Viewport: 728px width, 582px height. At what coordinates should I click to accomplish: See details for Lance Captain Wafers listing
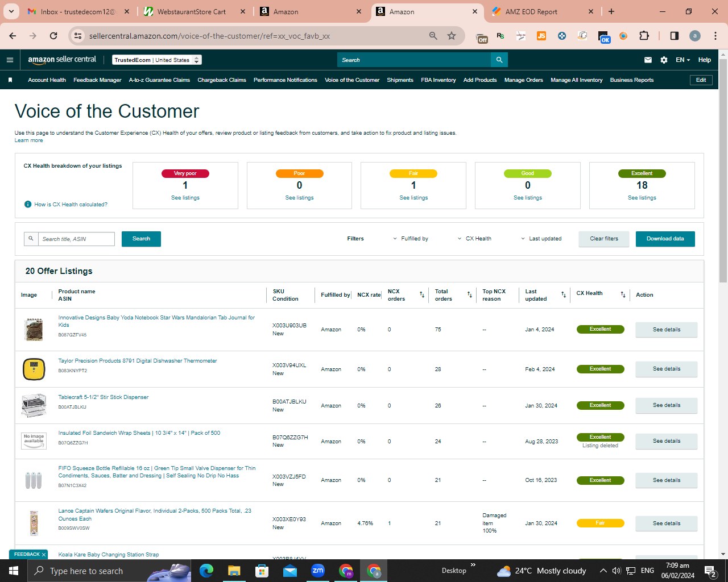coord(667,523)
